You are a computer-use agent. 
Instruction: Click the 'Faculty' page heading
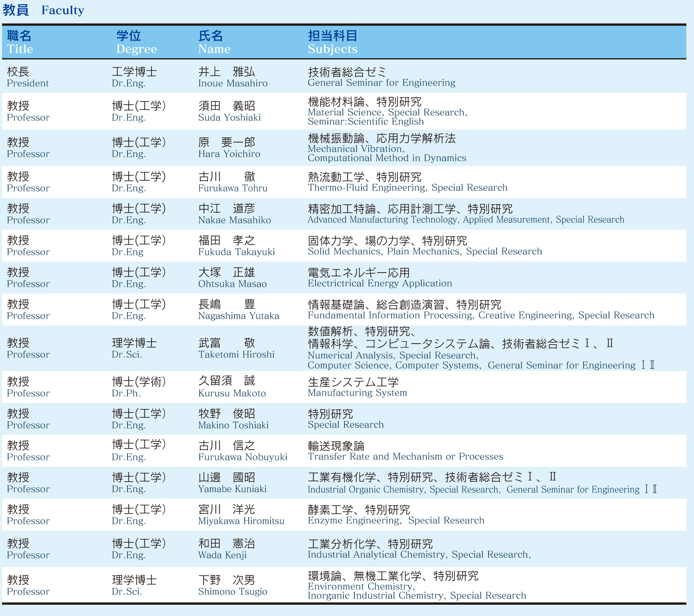point(63,10)
